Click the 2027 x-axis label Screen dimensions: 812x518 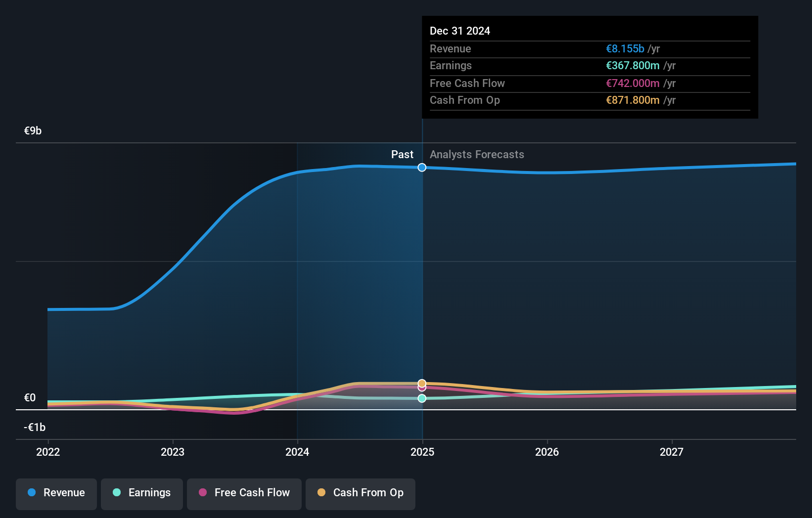[672, 452]
